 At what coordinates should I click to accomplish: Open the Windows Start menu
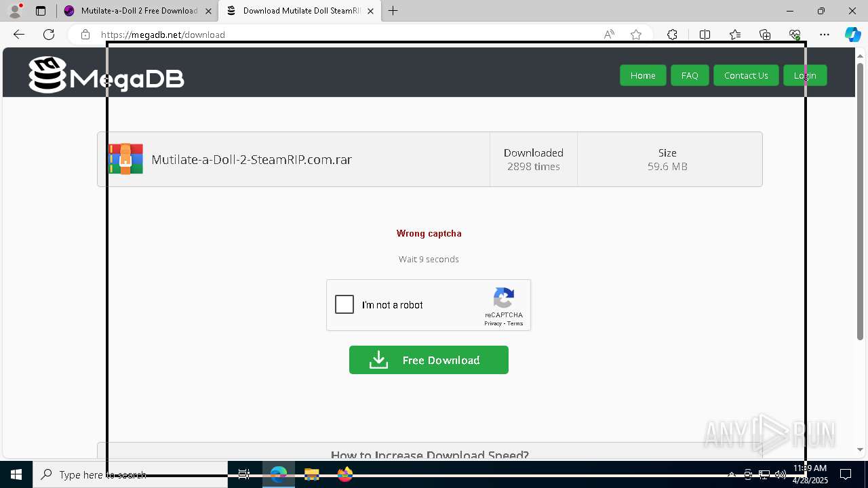(16, 474)
